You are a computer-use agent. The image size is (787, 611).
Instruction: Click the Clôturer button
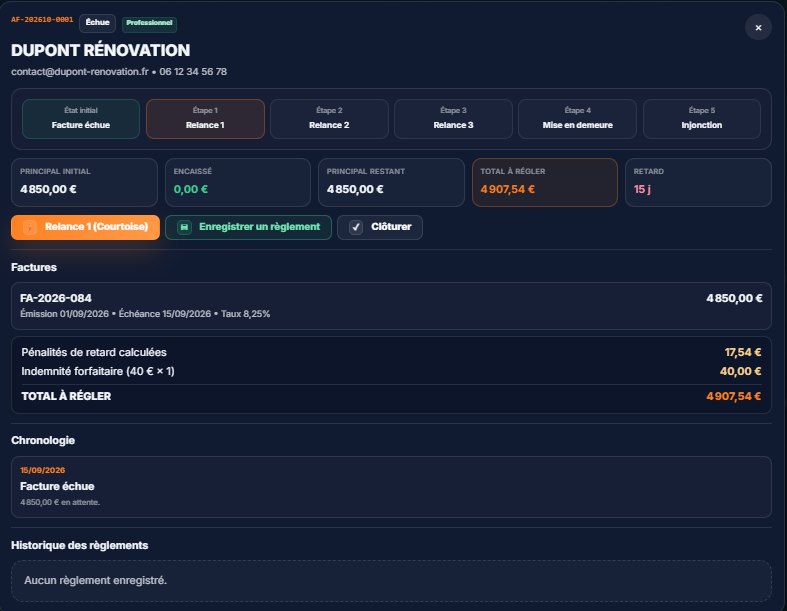380,227
